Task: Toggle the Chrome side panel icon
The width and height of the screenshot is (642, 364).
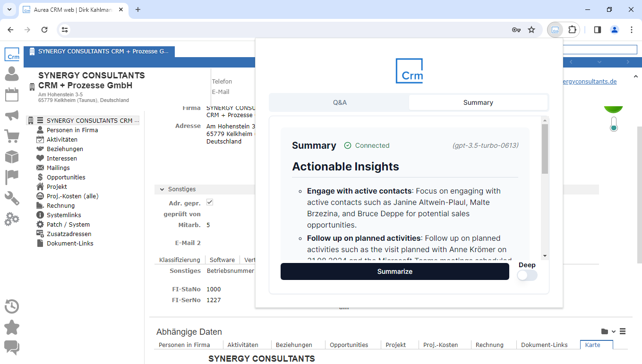Action: (598, 30)
